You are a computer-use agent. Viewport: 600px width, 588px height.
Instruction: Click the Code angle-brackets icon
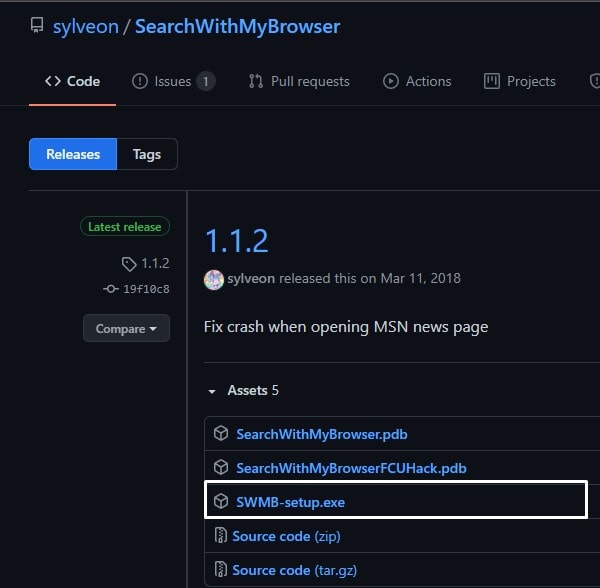(53, 81)
